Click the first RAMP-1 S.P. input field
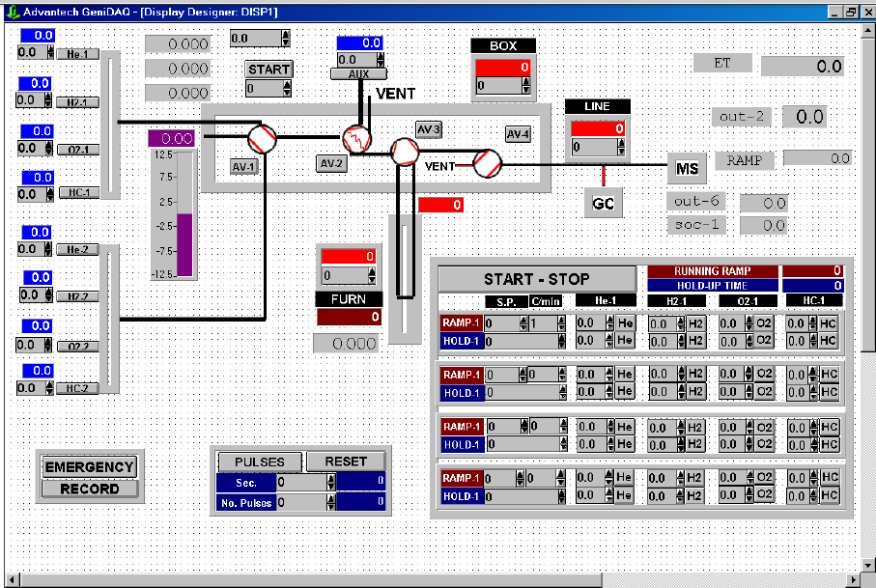The image size is (876, 588). (501, 323)
